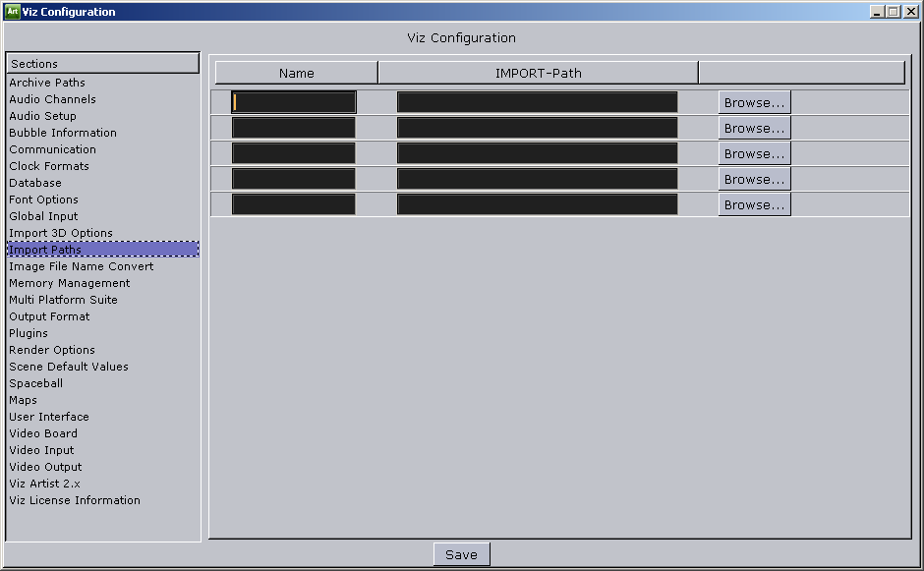
Task: Save the Viz configuration
Action: pos(461,554)
